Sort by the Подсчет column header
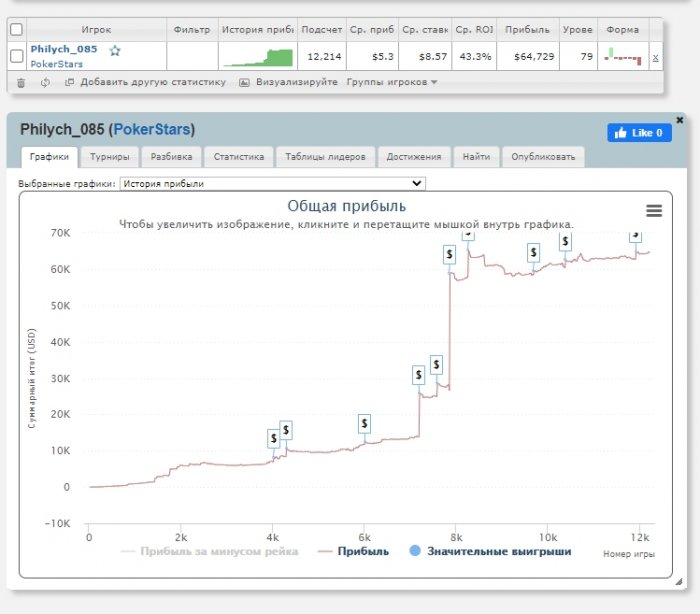 point(321,29)
